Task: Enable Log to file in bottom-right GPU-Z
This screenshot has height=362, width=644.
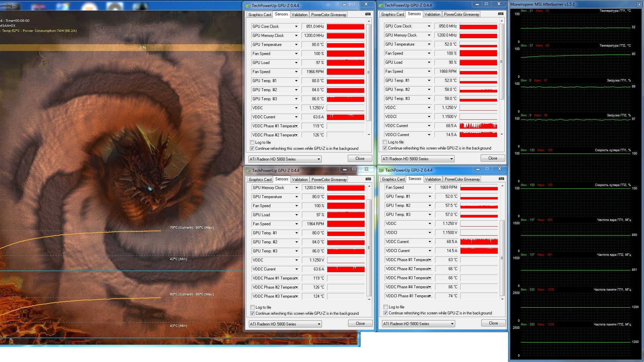Action: pos(386,307)
